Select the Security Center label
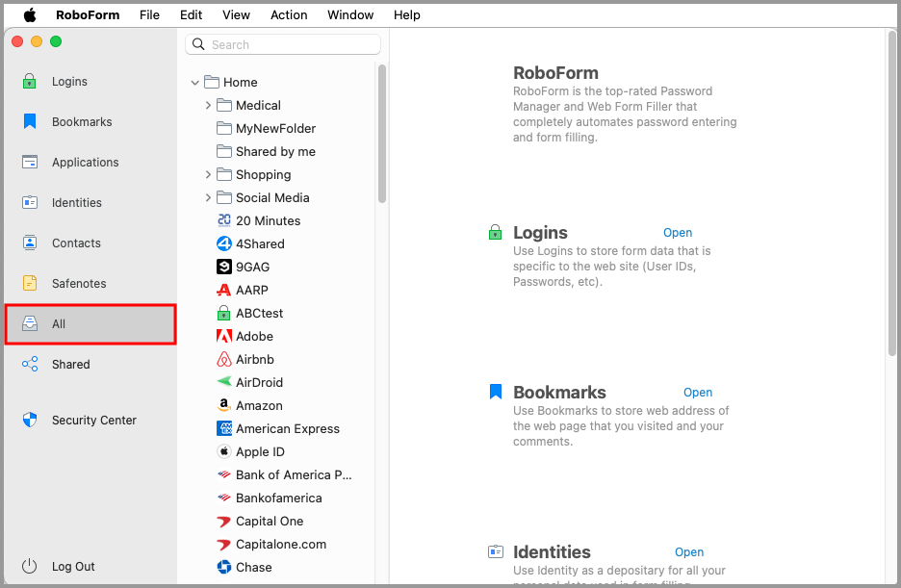 (94, 420)
